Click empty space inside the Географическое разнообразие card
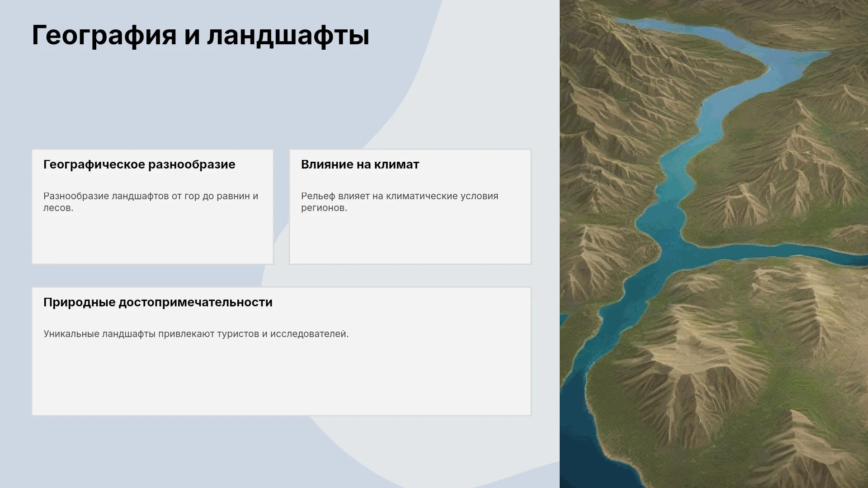Image resolution: width=868 pixels, height=488 pixels. (152, 239)
